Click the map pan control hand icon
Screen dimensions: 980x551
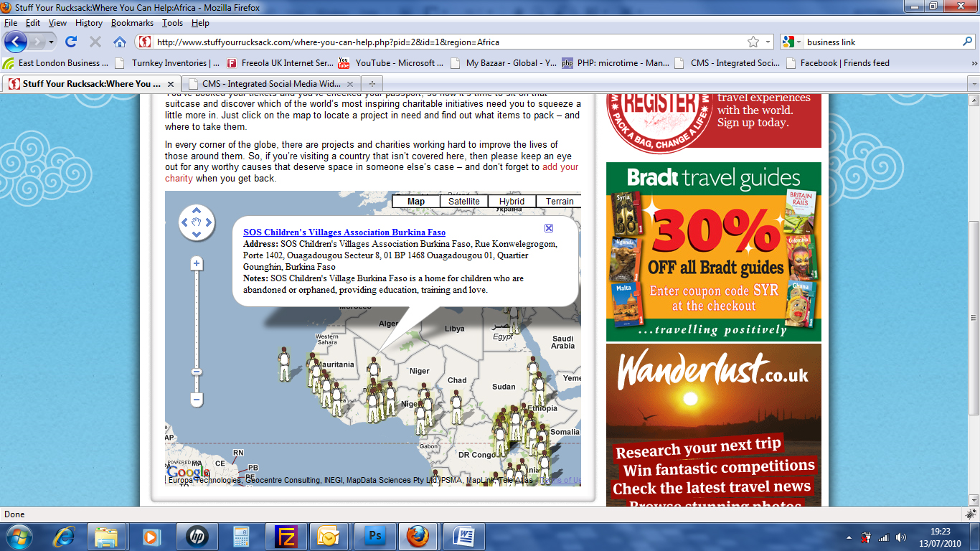[197, 222]
